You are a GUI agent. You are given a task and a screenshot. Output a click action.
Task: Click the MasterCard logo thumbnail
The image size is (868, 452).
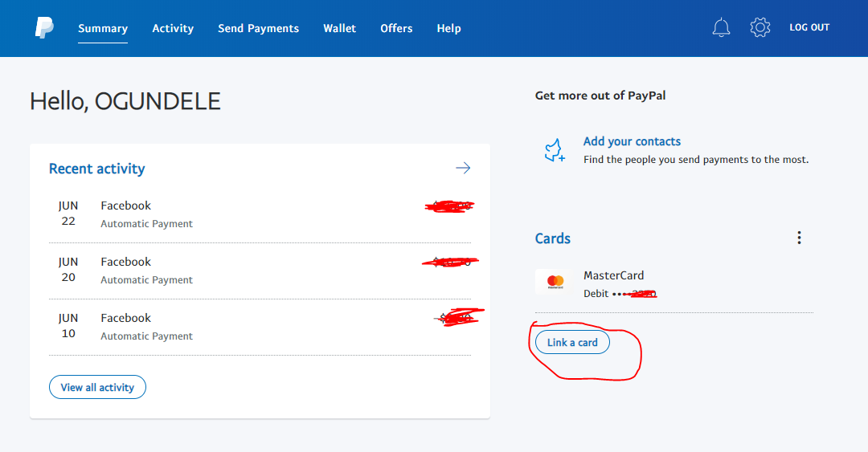(x=555, y=282)
